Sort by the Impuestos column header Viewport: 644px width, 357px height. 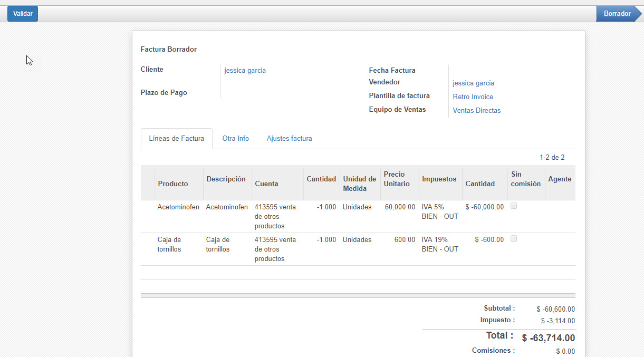439,179
